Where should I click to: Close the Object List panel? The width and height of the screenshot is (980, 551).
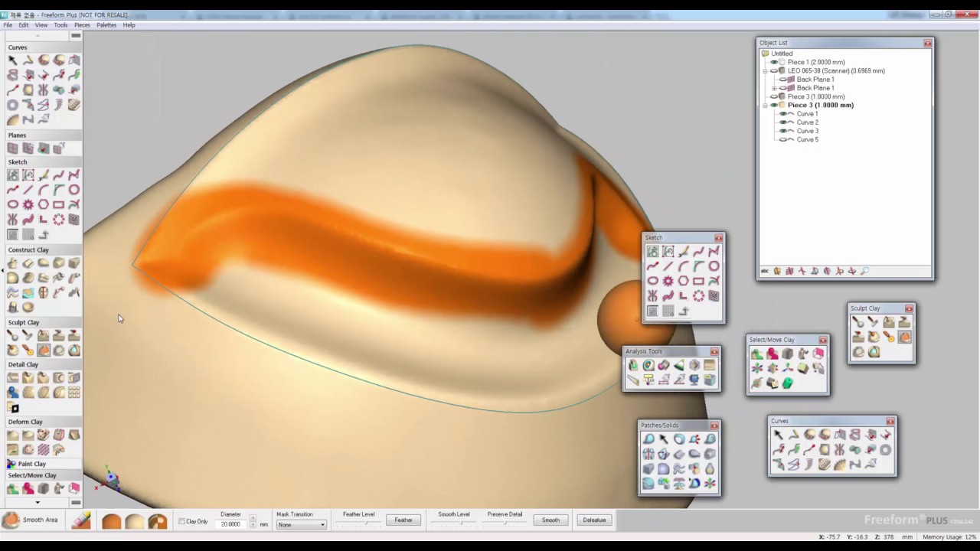click(927, 43)
